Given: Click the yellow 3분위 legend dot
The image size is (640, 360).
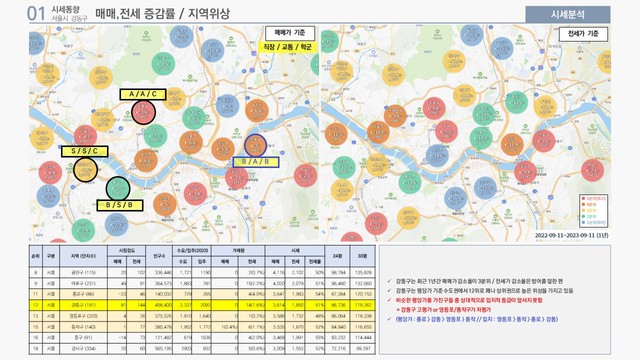Looking at the screenshot, I should [x=584, y=211].
